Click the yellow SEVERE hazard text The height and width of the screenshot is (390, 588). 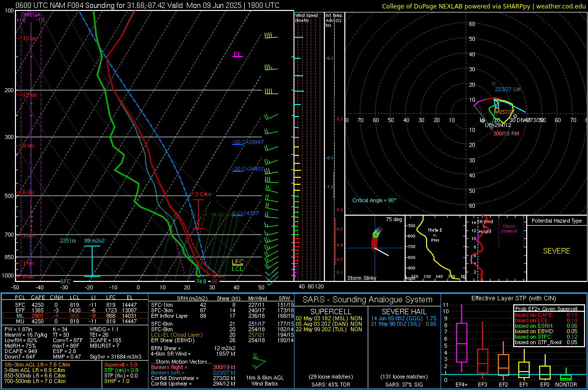point(557,251)
